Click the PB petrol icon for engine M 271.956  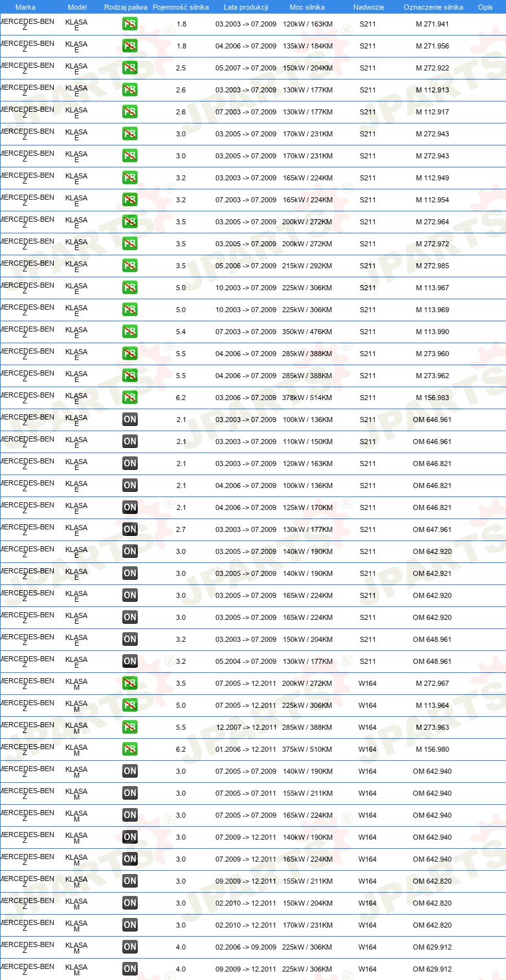[130, 46]
